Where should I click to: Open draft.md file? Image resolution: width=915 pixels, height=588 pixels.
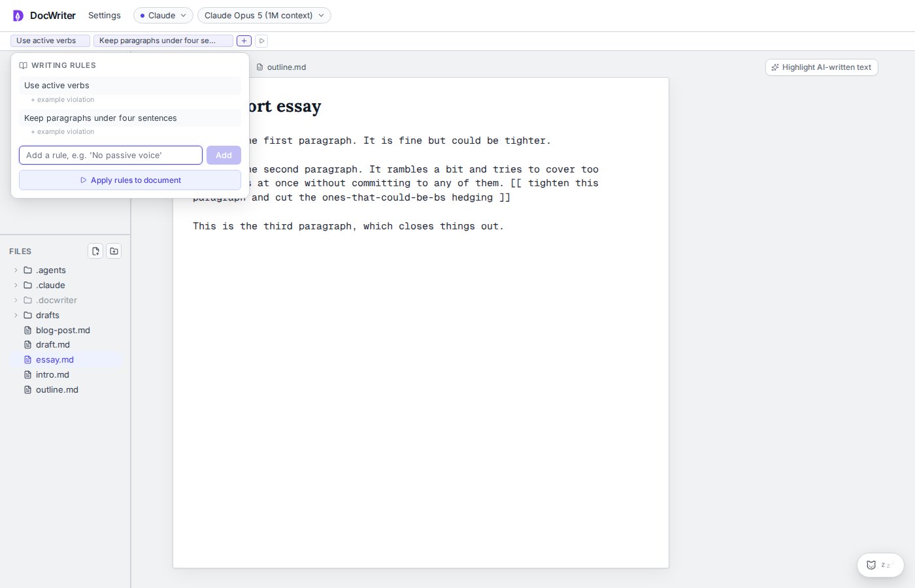pyautogui.click(x=65, y=345)
